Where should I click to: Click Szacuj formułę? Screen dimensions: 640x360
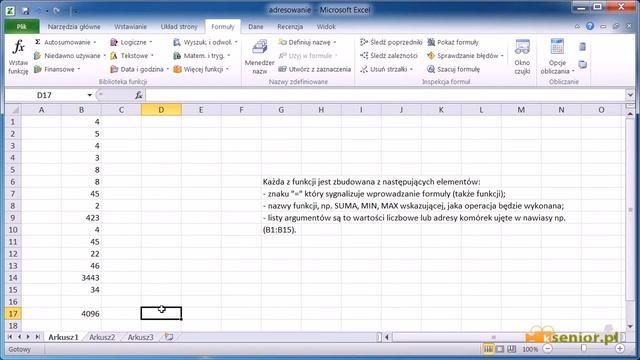(453, 69)
